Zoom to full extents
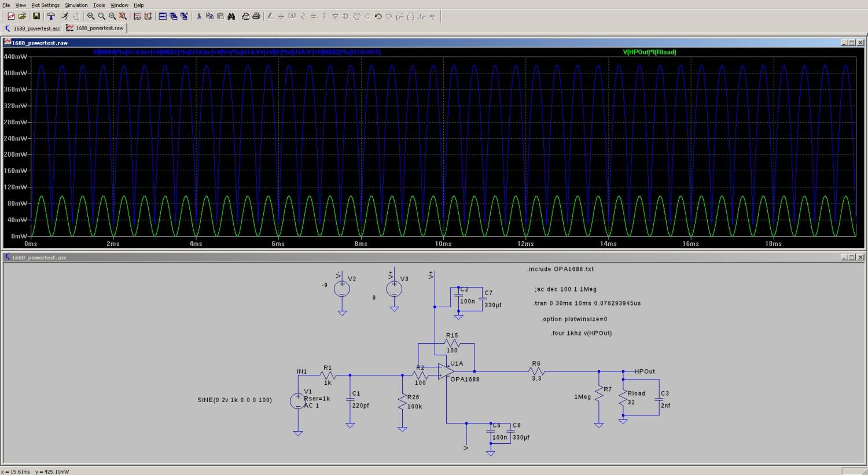The height and width of the screenshot is (475, 868). [x=123, y=16]
